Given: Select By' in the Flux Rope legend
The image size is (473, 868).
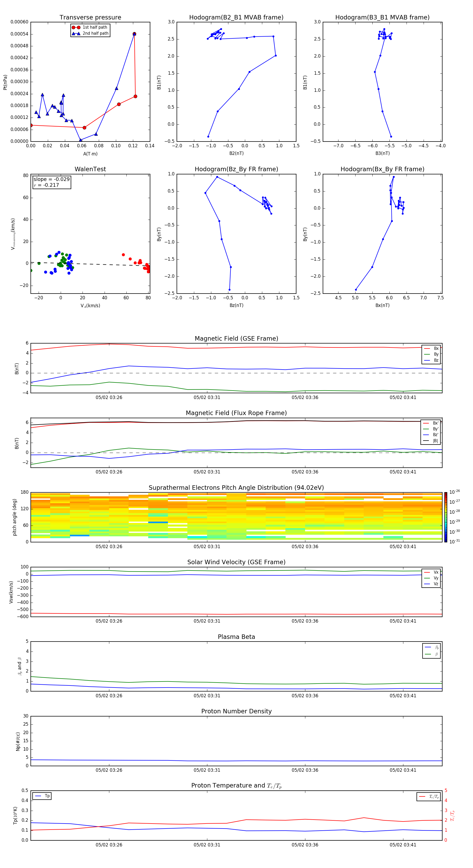Looking at the screenshot, I should point(431,429).
